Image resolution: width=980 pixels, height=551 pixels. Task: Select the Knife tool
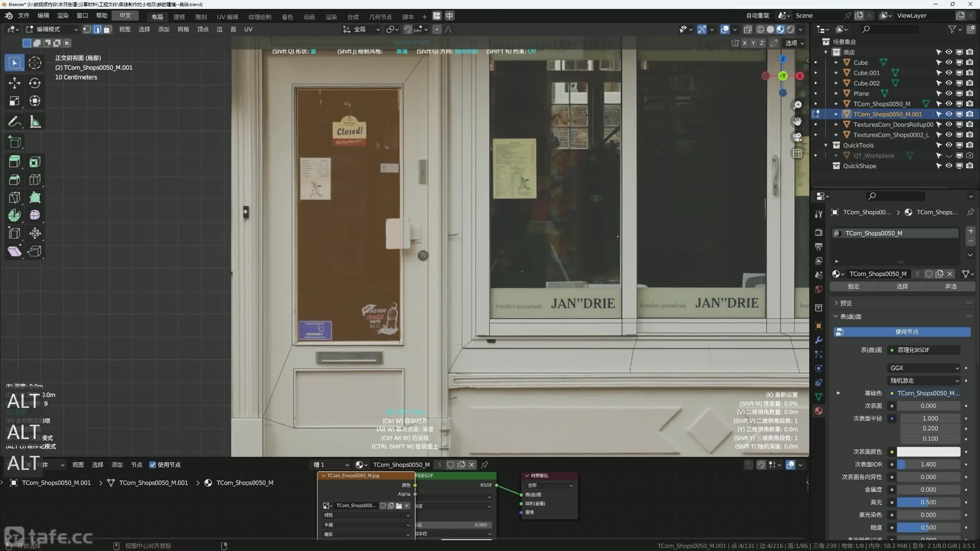point(15,197)
